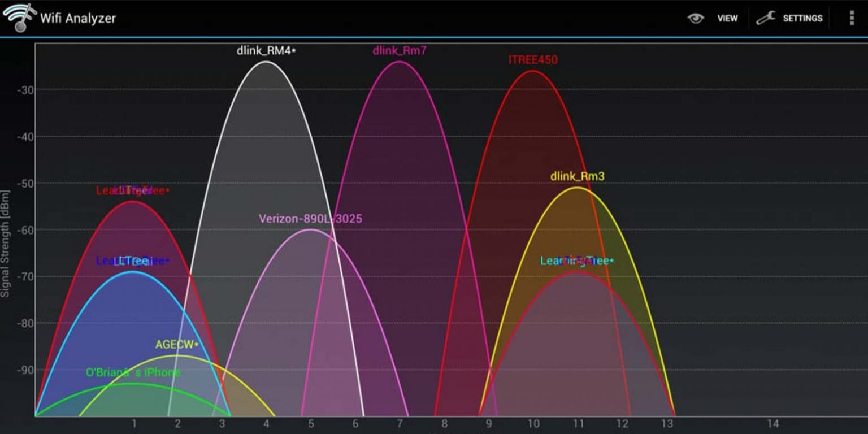This screenshot has width=868, height=434.
Task: Click the -60 dBm gridline label
Action: 24,231
